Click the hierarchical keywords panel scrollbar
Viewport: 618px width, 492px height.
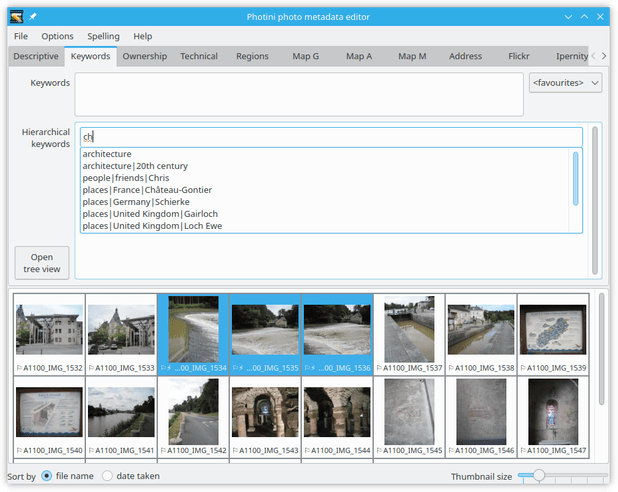coord(595,201)
